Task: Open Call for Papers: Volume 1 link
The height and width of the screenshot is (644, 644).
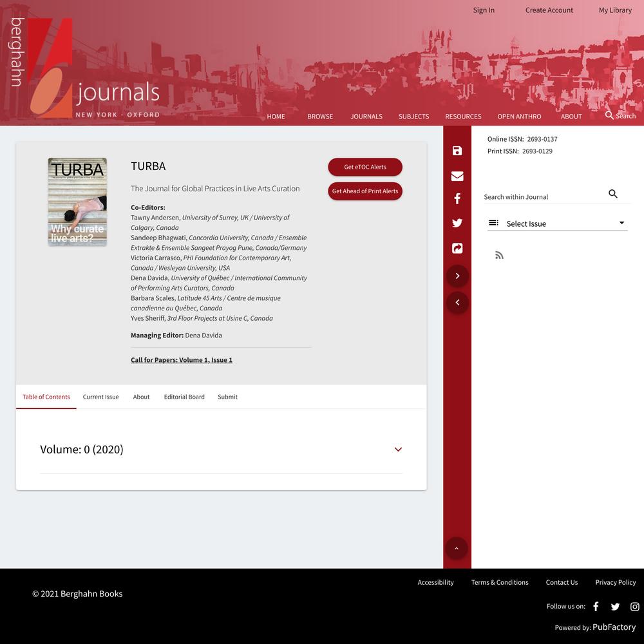Action: pyautogui.click(x=182, y=360)
